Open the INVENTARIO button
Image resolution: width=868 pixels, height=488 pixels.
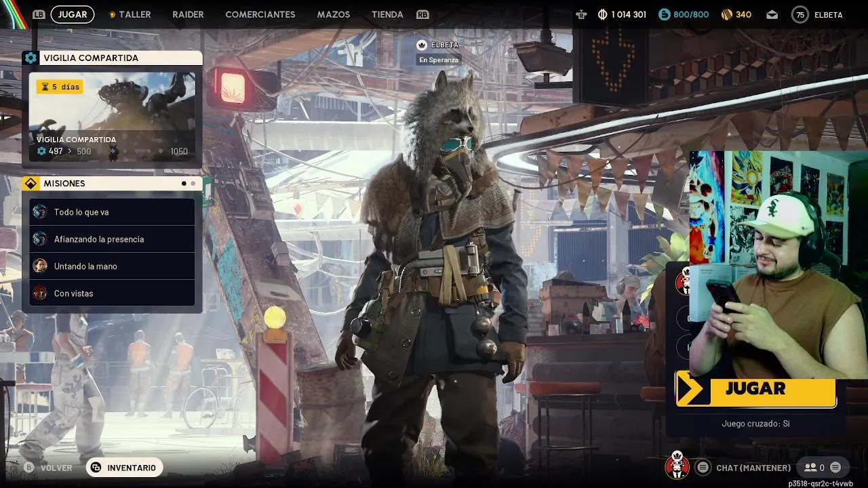tap(125, 468)
